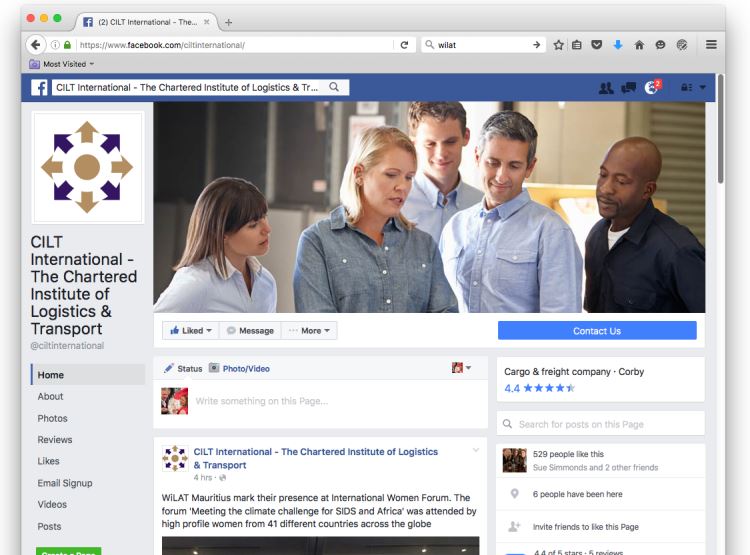Click the chat bubble icon in toolbar
Image resolution: width=750 pixels, height=555 pixels.
(661, 45)
